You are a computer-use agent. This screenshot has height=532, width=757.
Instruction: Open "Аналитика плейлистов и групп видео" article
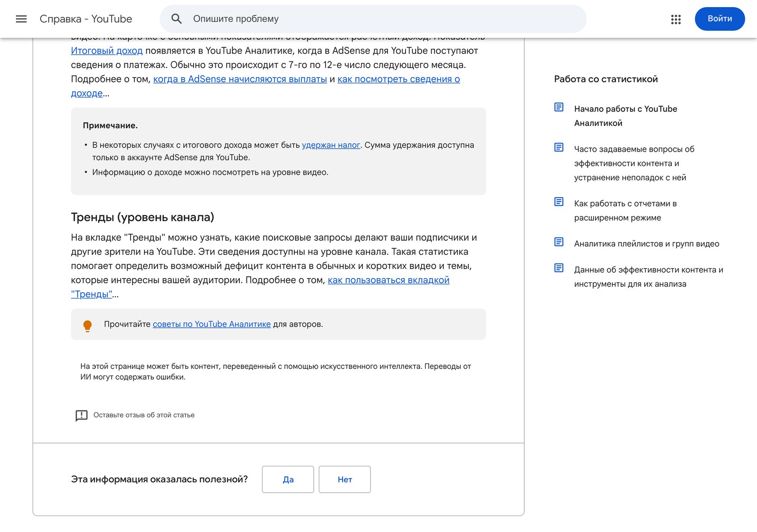646,244
